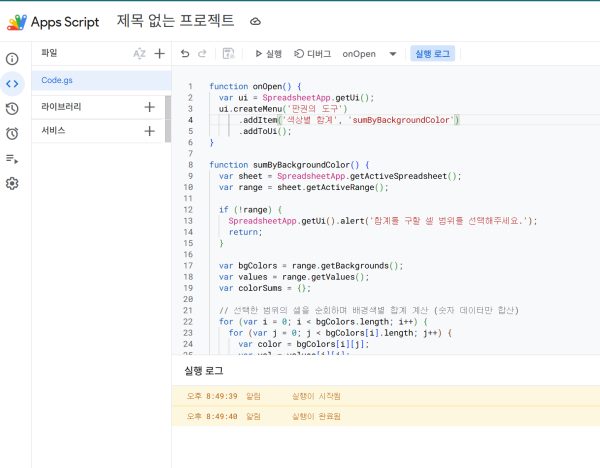Click the line 21 comment

point(368,310)
